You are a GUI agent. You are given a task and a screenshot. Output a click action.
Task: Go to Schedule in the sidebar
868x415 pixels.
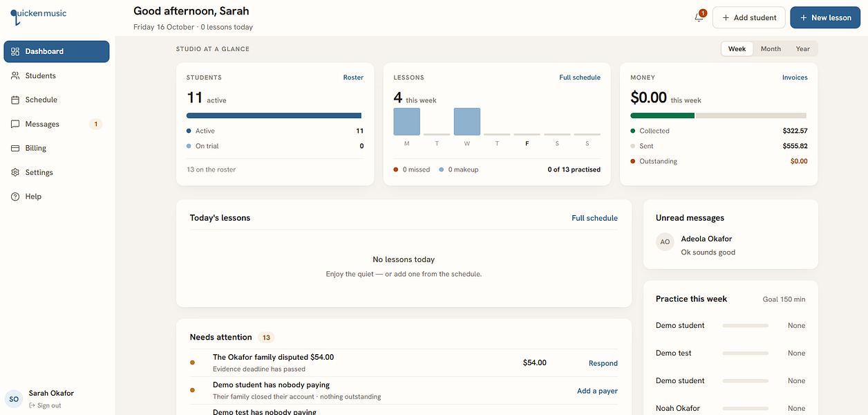tap(57, 100)
